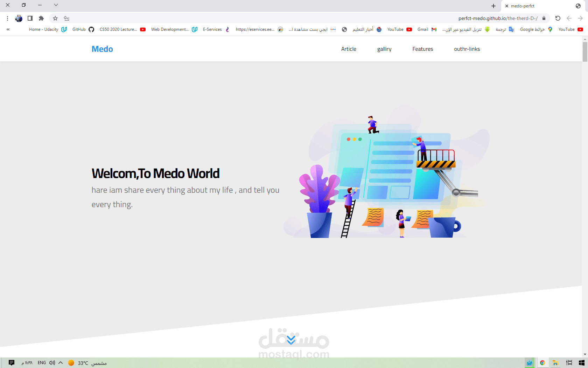Toggle the browser side panel icon
The height and width of the screenshot is (368, 588).
coord(30,18)
